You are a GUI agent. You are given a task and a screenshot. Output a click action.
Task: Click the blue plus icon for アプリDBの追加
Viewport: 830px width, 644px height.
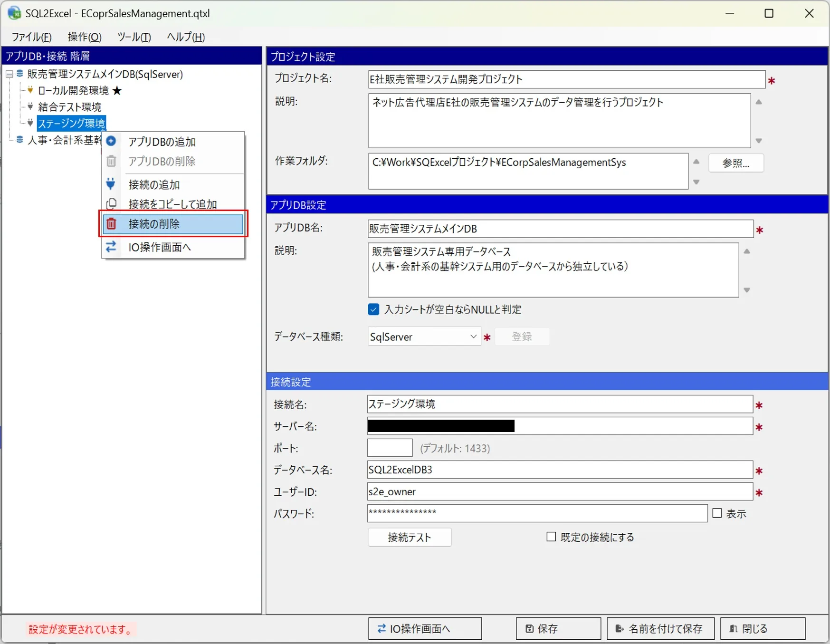tap(111, 141)
